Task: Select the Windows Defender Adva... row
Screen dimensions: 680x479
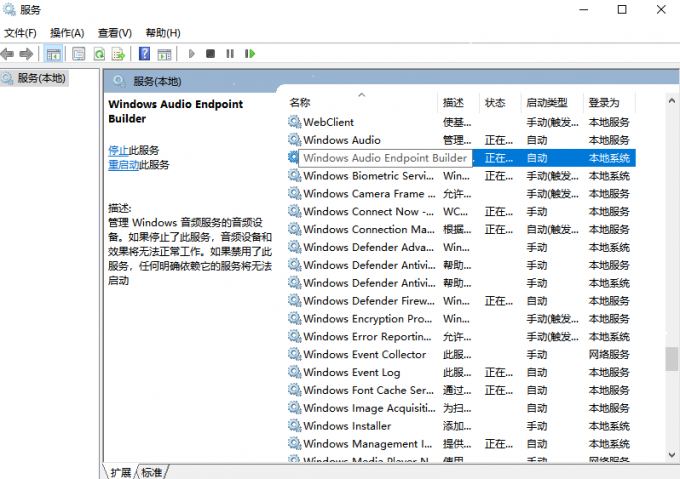Action: (x=461, y=247)
